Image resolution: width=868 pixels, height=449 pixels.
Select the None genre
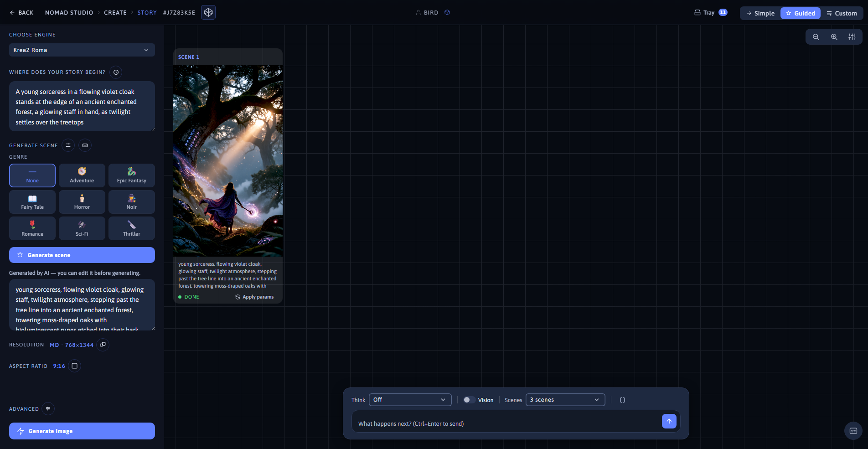click(32, 175)
